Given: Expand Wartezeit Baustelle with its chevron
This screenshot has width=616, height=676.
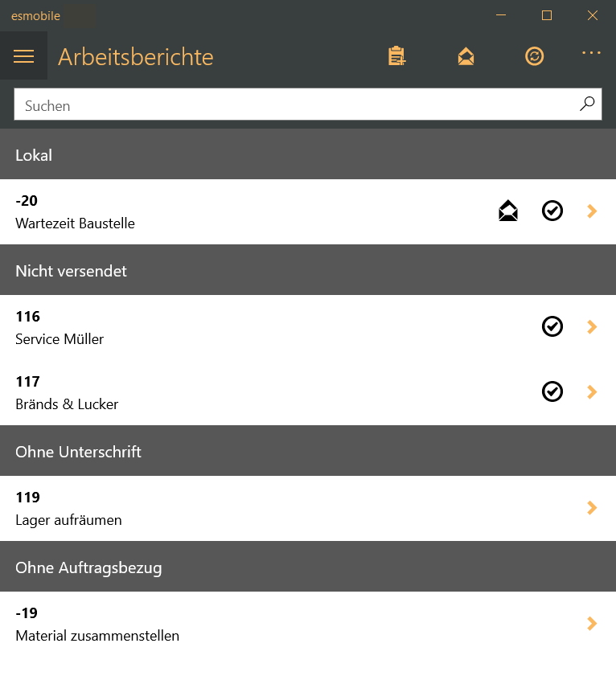Looking at the screenshot, I should point(592,211).
